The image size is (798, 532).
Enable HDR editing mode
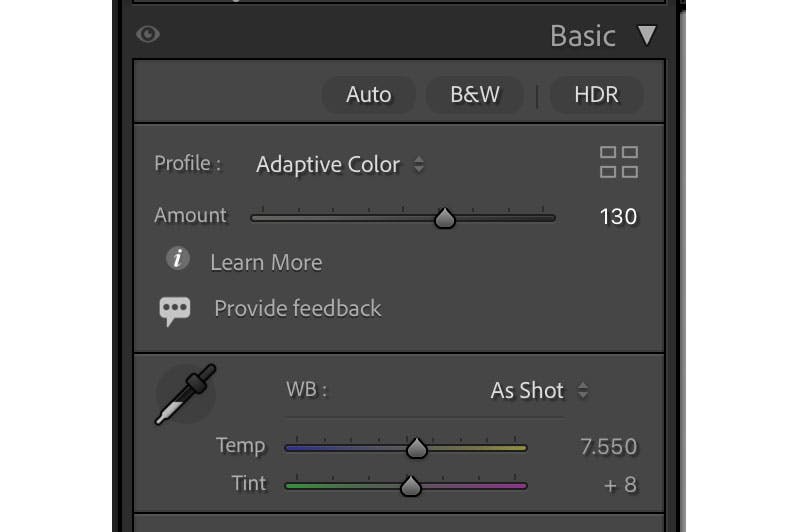point(596,95)
